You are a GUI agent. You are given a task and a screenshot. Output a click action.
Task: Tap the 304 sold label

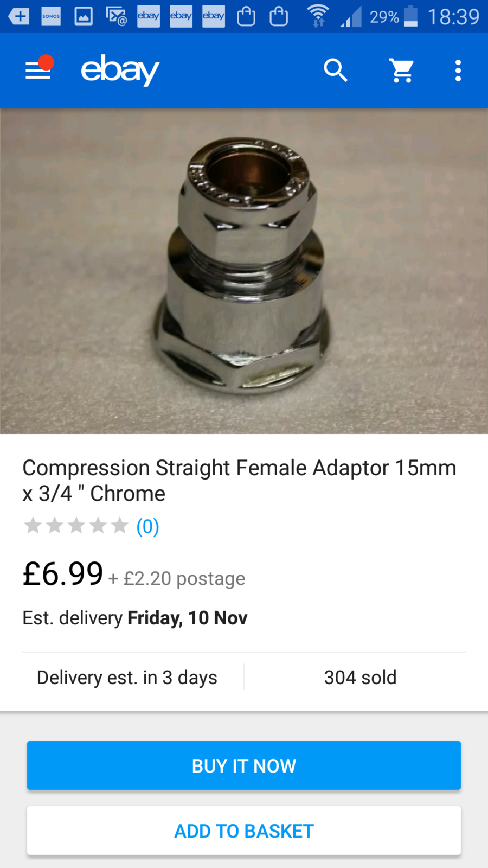[361, 678]
